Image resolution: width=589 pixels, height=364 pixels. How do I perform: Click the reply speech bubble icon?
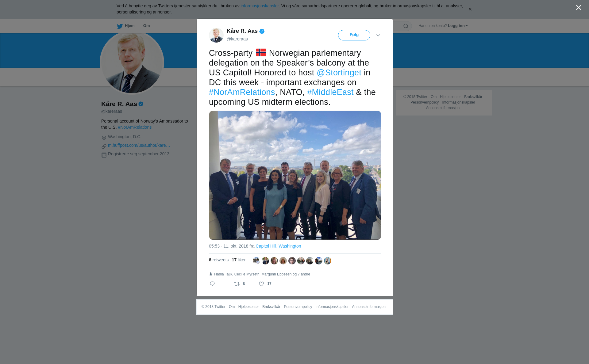(x=212, y=284)
